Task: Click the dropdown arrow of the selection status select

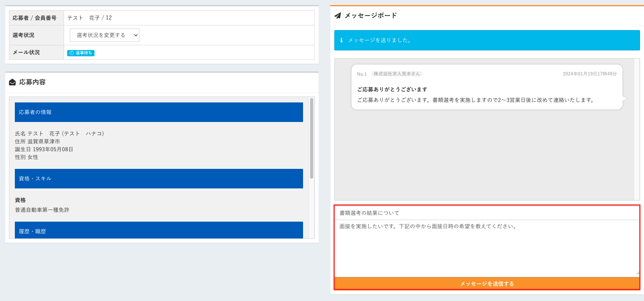Action: 136,35
